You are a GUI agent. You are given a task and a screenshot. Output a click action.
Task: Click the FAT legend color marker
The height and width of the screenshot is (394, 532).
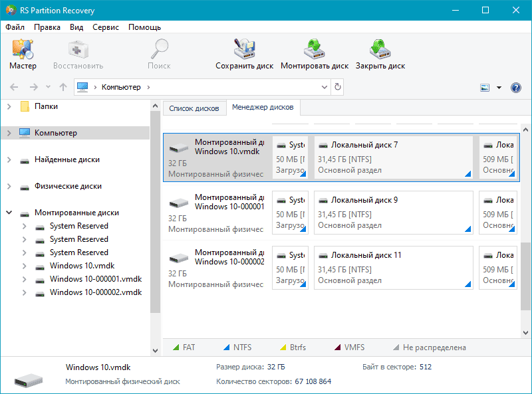tap(176, 347)
